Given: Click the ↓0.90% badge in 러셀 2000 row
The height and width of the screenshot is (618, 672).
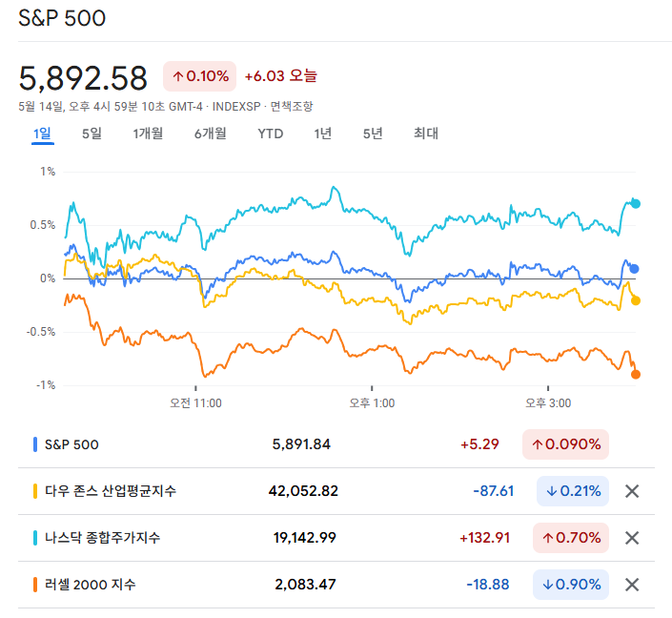Looking at the screenshot, I should (570, 585).
